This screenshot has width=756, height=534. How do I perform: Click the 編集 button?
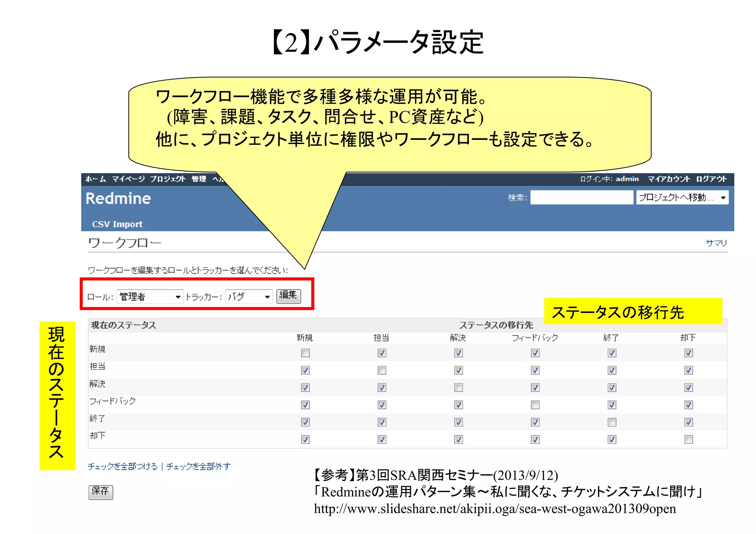pos(289,296)
